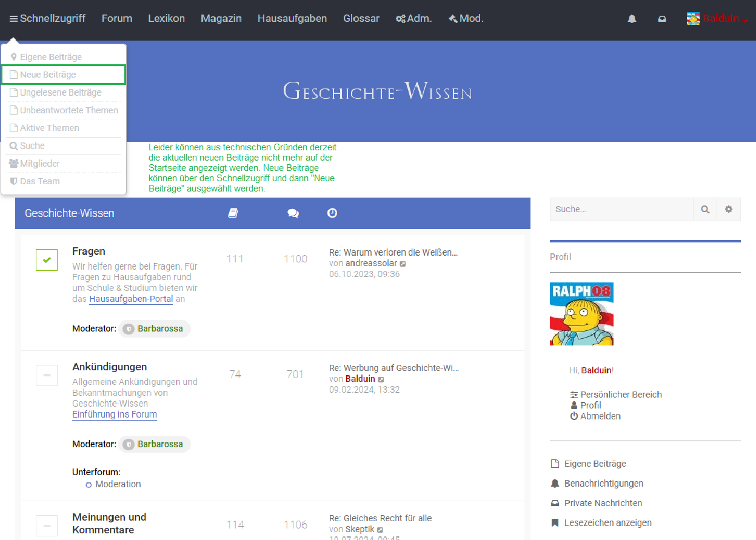Viewport: 756px width, 540px height.
Task: Click the Meinungen und Kommentare status icon
Action: pyautogui.click(x=47, y=525)
